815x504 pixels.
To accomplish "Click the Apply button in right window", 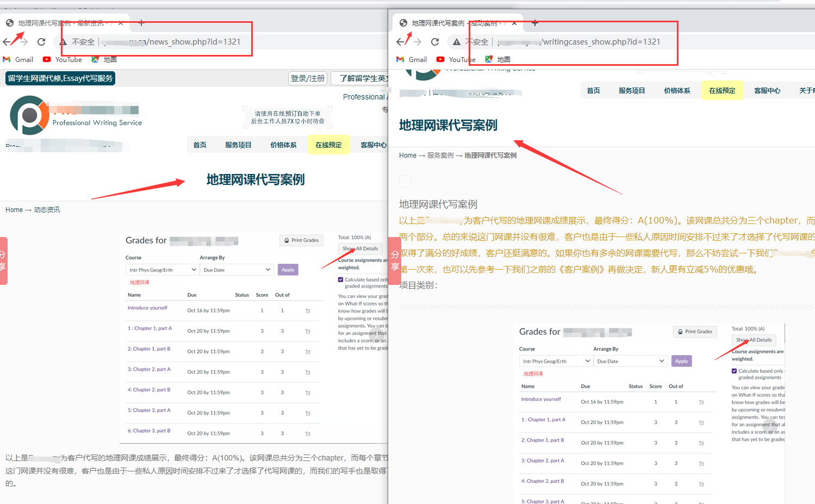I will click(681, 361).
